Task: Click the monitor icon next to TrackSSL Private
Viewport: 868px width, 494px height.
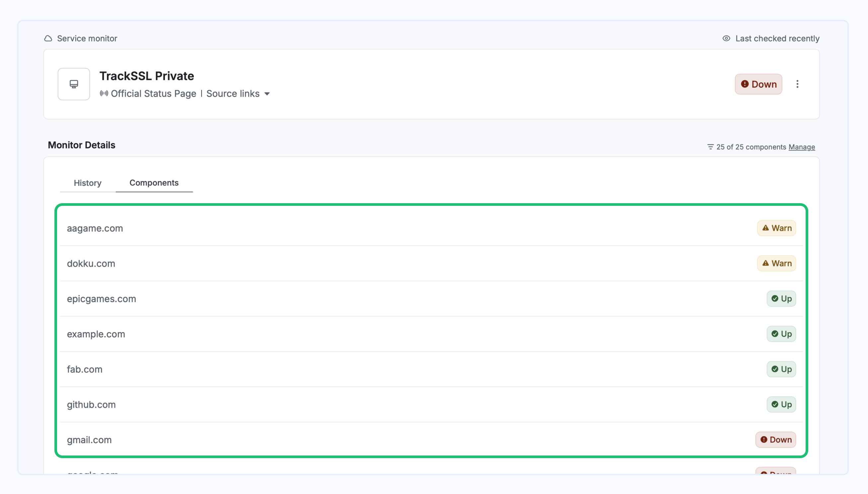Action: [x=73, y=84]
